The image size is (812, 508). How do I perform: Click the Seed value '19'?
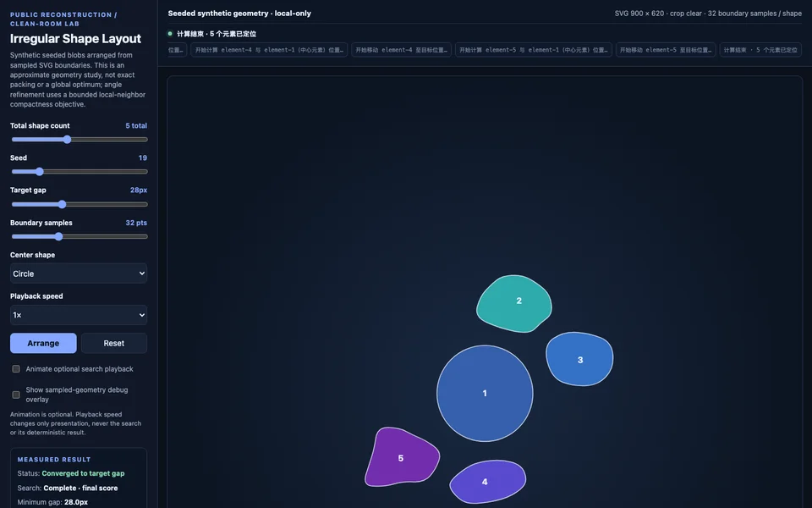143,157
